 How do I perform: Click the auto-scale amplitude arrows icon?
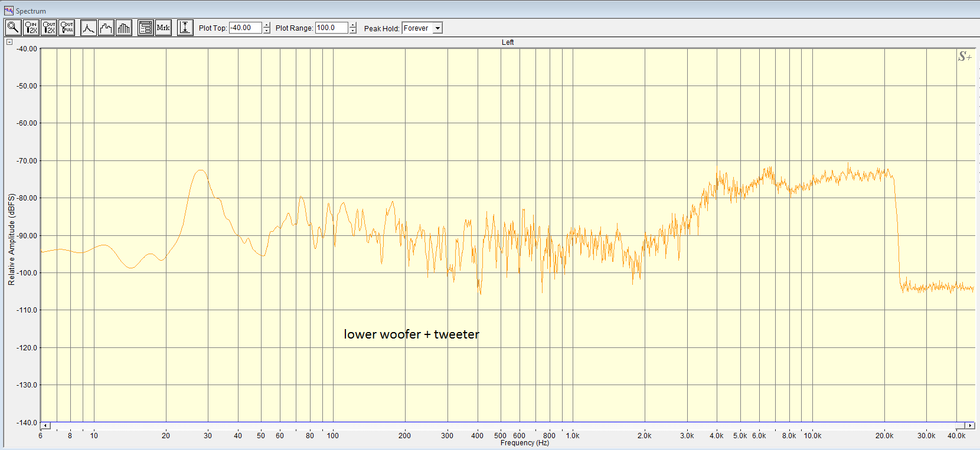pos(185,28)
